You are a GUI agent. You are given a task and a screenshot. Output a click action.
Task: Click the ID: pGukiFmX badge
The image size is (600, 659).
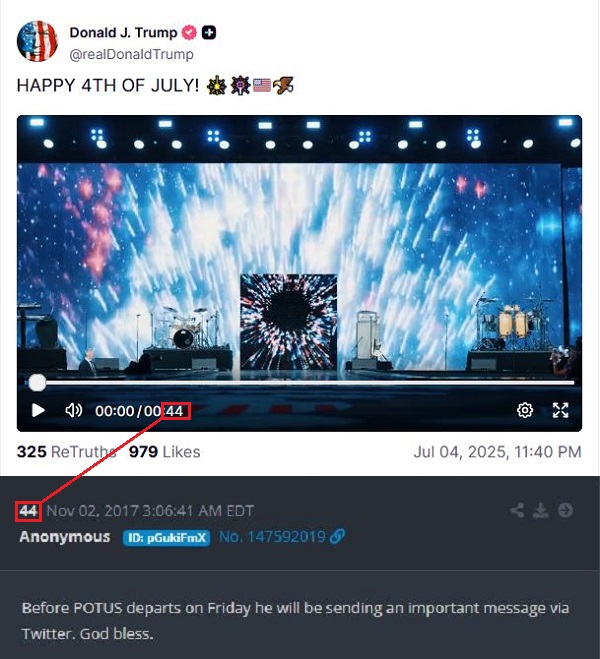coord(166,538)
